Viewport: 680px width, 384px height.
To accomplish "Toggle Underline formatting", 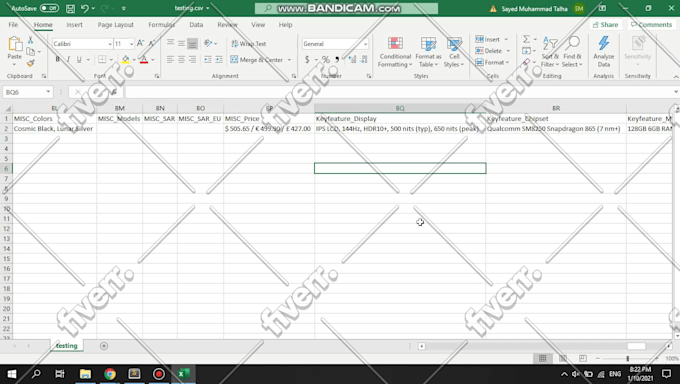I will (x=79, y=59).
